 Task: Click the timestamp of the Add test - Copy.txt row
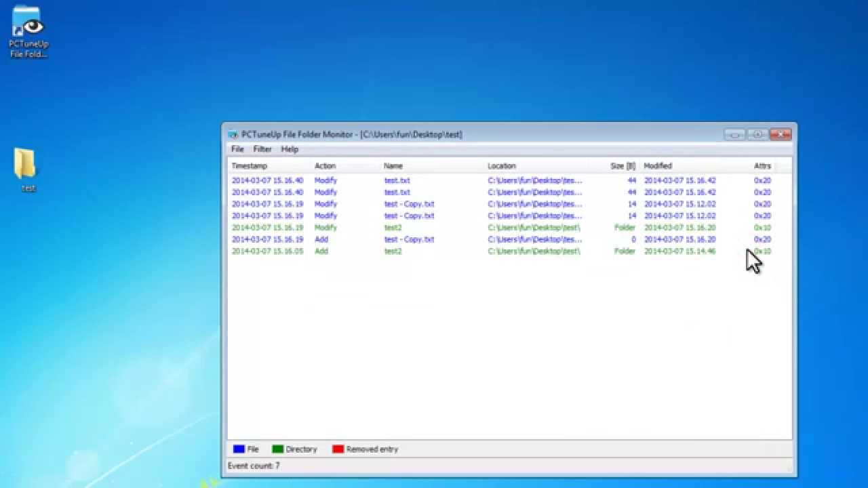pos(267,239)
